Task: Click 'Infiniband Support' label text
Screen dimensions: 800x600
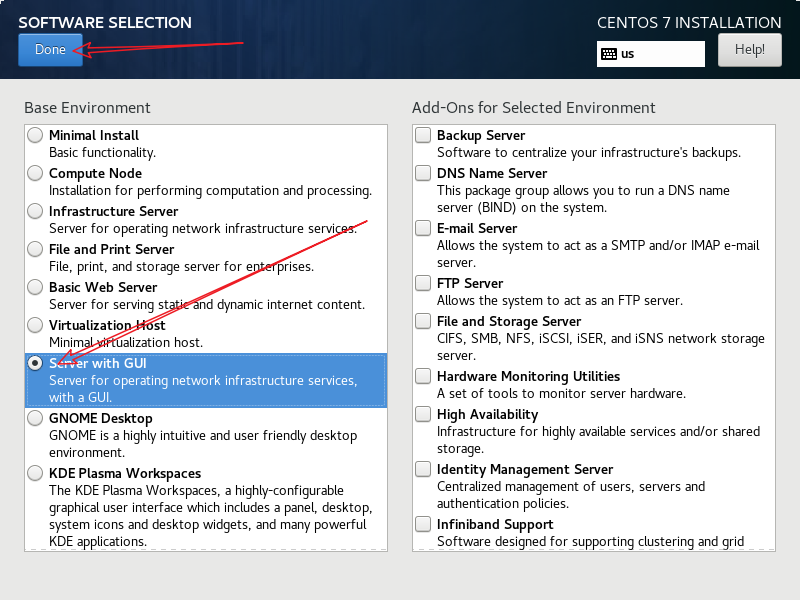Action: pos(495,524)
